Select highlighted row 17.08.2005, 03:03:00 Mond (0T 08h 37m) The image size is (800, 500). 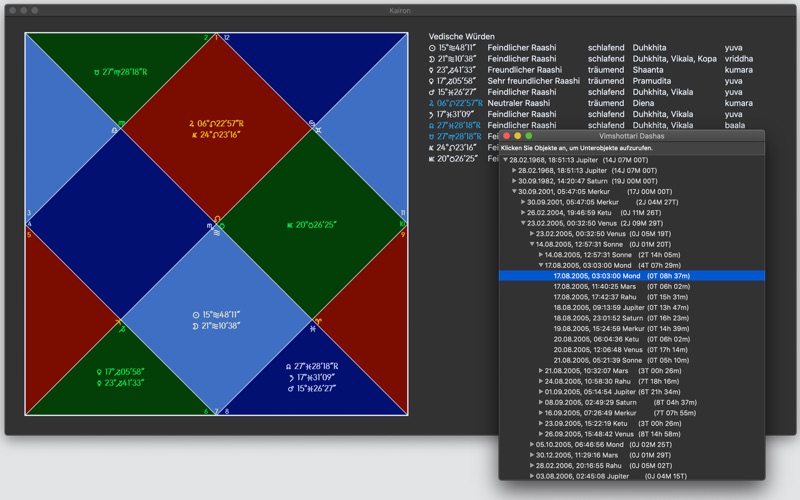632,276
